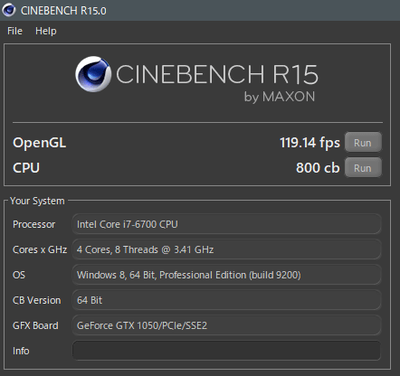Click the OS field showing Windows 8
400x376 pixels.
point(226,275)
